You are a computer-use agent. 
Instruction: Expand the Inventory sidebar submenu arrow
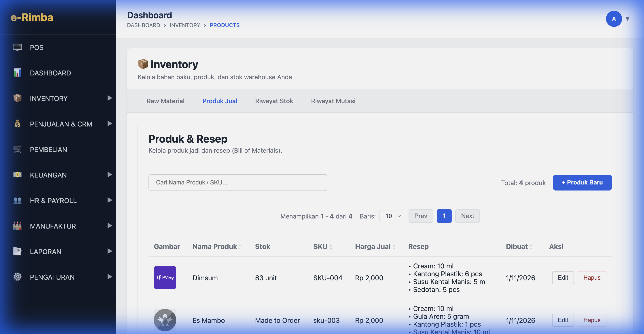110,98
